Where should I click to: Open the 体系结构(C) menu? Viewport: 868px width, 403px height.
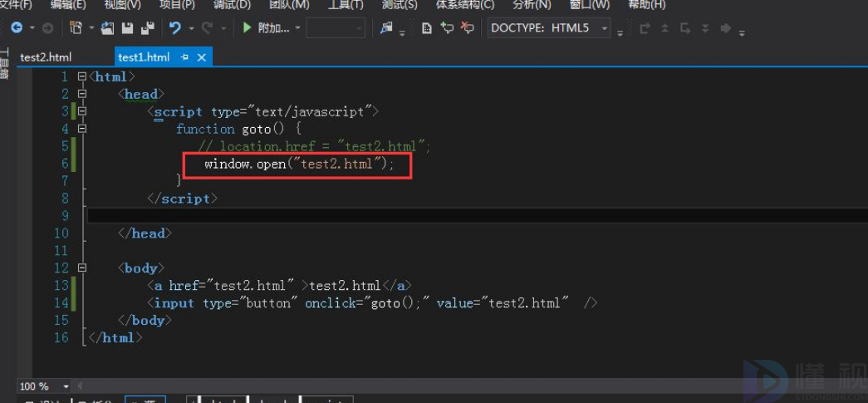pyautogui.click(x=465, y=4)
